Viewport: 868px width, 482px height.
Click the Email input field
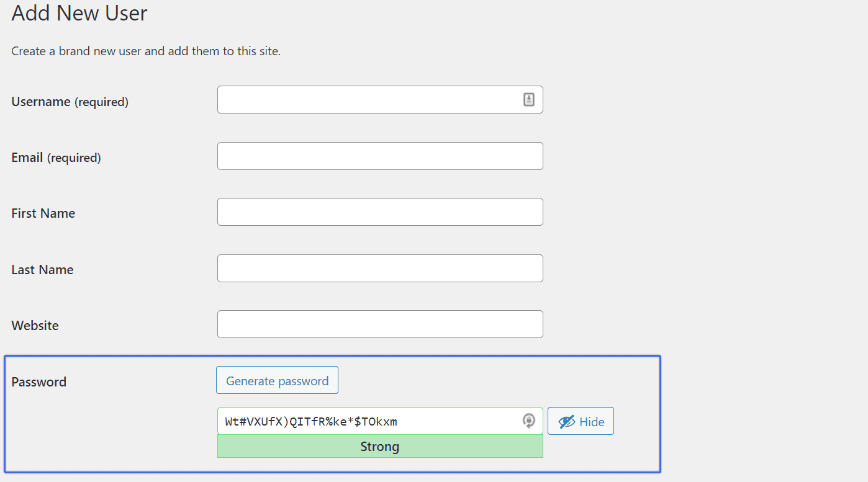379,156
